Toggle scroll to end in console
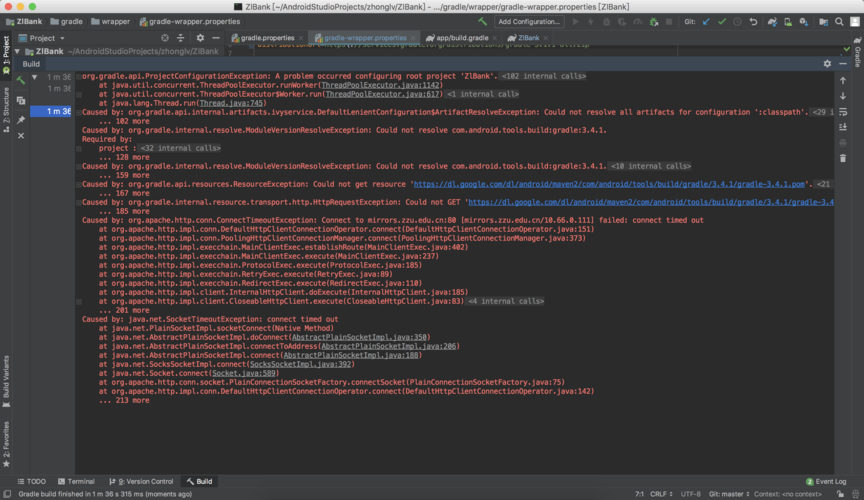Screen dimensions: 864x500 (x=843, y=127)
